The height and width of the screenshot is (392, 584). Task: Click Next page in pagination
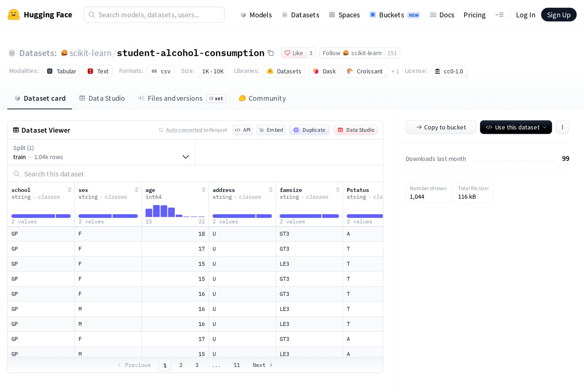(x=262, y=365)
